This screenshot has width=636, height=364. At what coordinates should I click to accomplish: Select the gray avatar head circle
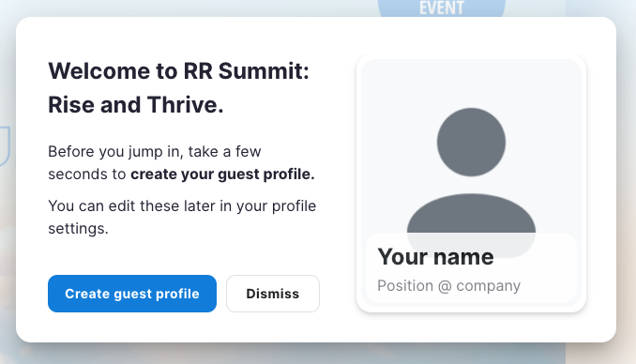point(471,142)
